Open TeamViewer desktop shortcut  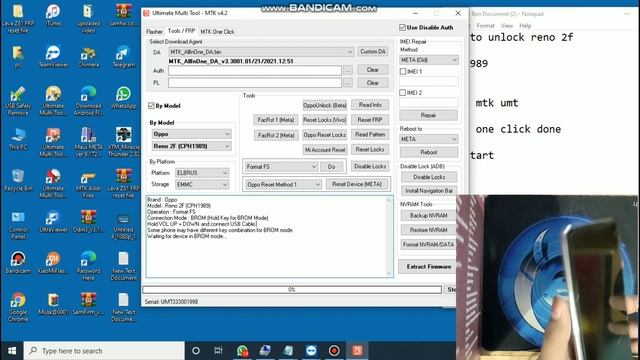tap(53, 57)
